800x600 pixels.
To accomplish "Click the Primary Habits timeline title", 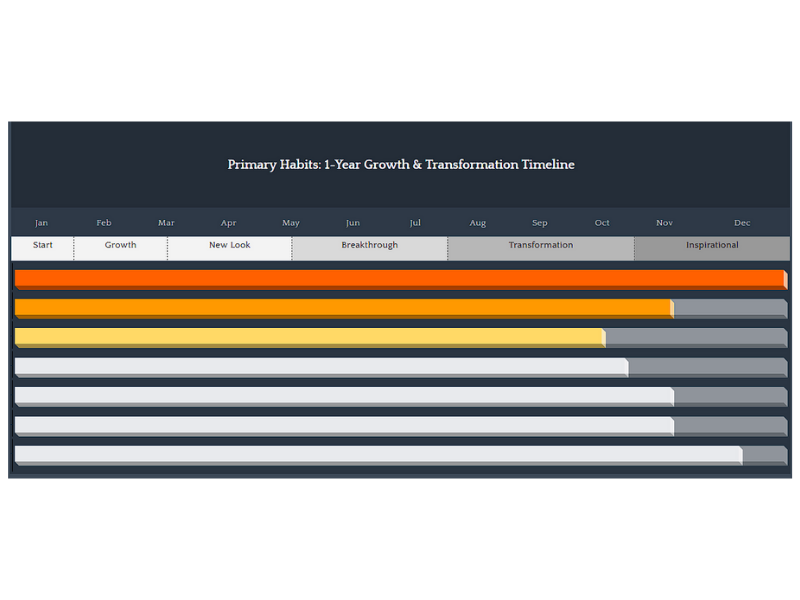I will pyautogui.click(x=401, y=165).
